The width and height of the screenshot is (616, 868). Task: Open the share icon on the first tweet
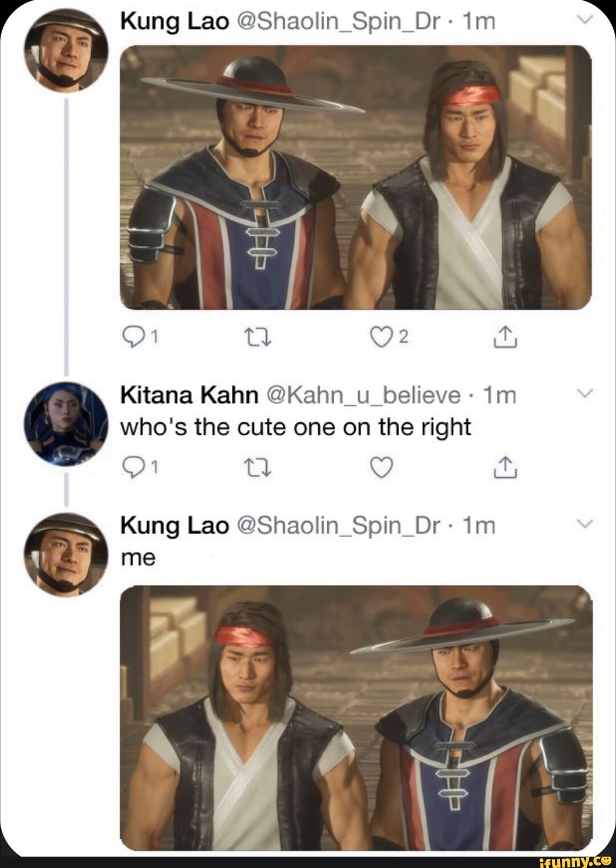click(x=506, y=337)
